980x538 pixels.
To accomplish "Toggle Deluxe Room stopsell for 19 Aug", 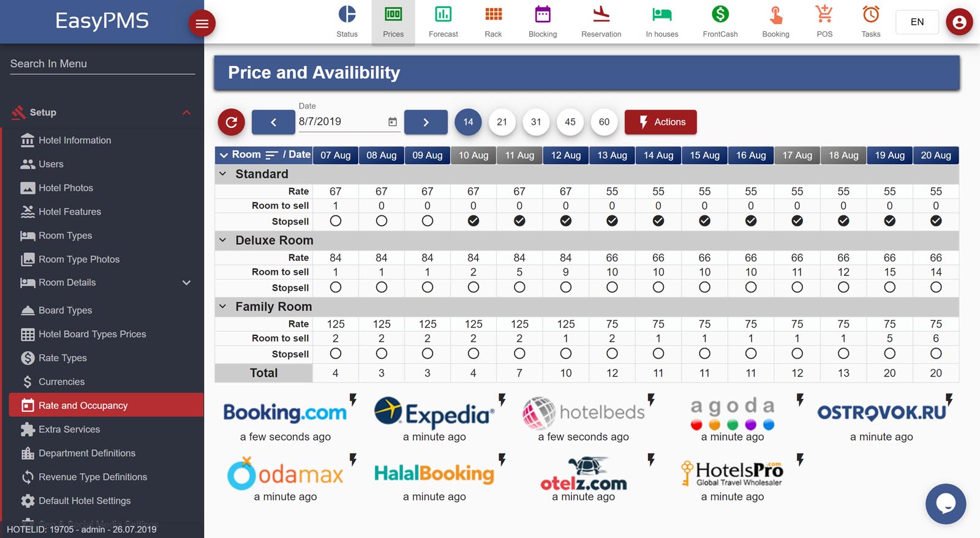I will coord(889,287).
